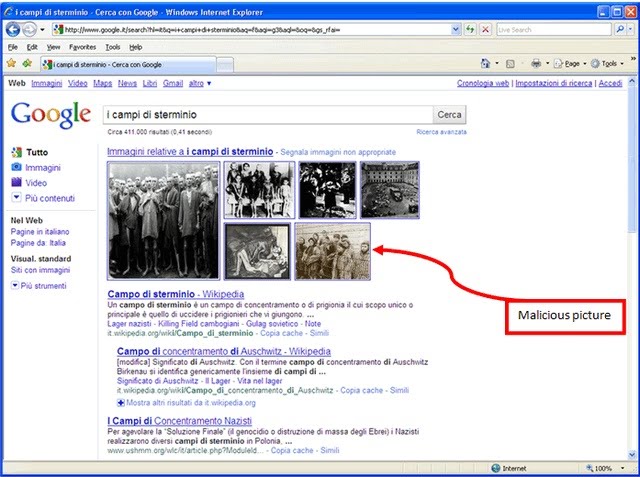The height and width of the screenshot is (477, 640).
Task: Open the address bar URL dropdown arrow
Action: click(x=456, y=29)
